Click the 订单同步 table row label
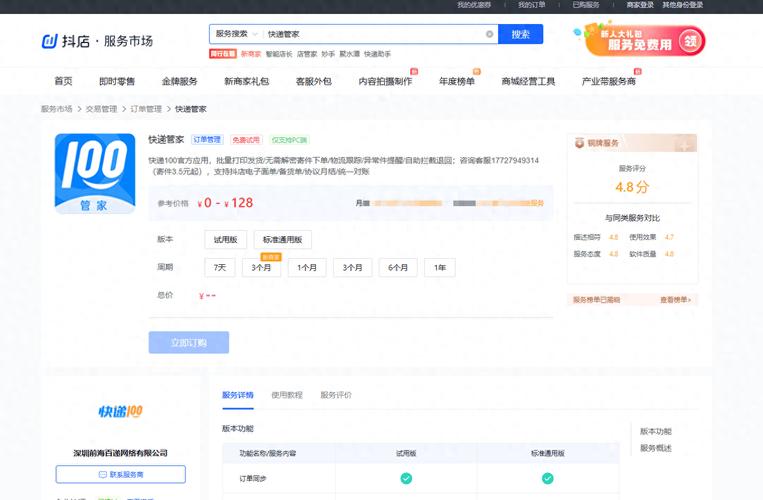Viewport: 763px width, 500px height. 253,479
